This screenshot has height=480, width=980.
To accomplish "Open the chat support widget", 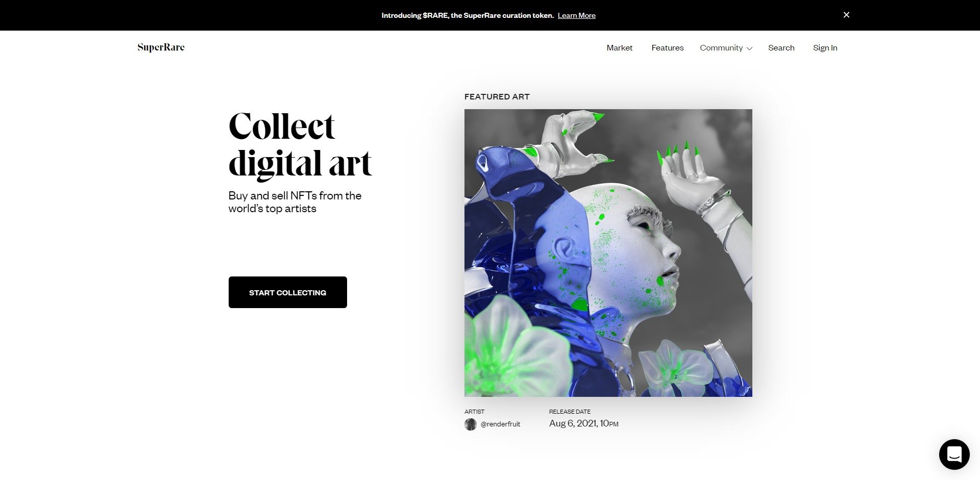I will pos(954,454).
